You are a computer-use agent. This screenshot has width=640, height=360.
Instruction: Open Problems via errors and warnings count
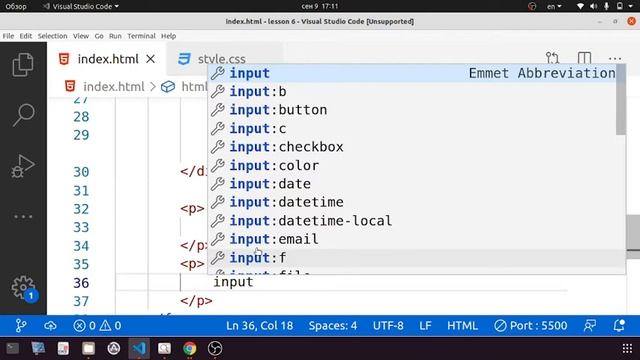pos(97,325)
